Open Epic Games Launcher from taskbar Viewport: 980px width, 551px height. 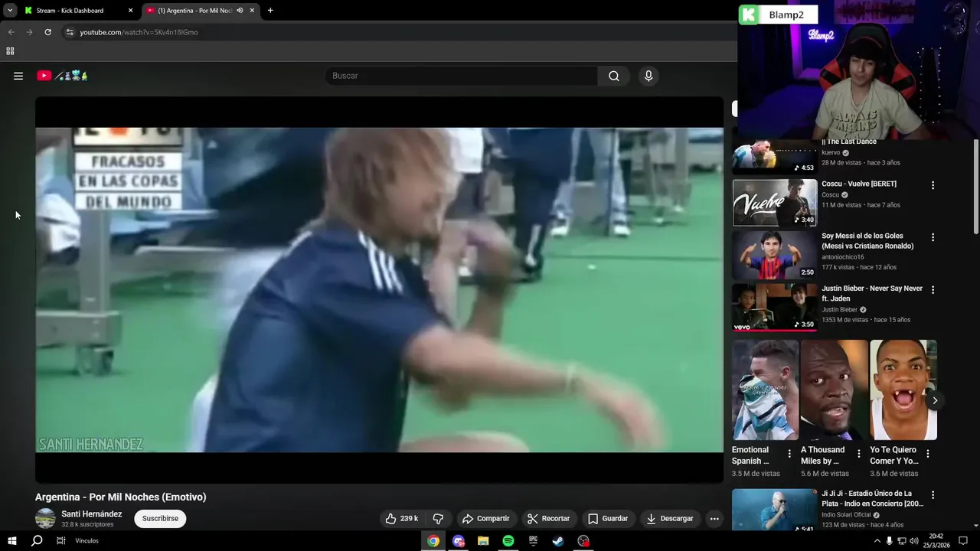coord(534,541)
